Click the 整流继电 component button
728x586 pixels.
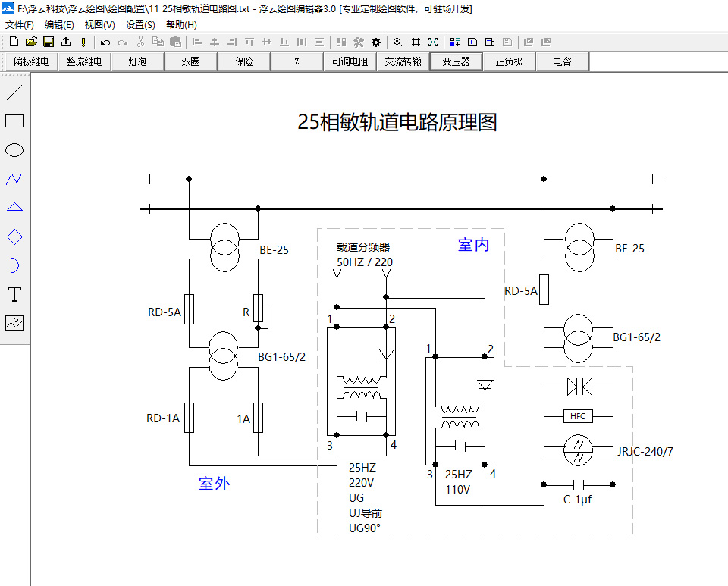click(x=84, y=61)
